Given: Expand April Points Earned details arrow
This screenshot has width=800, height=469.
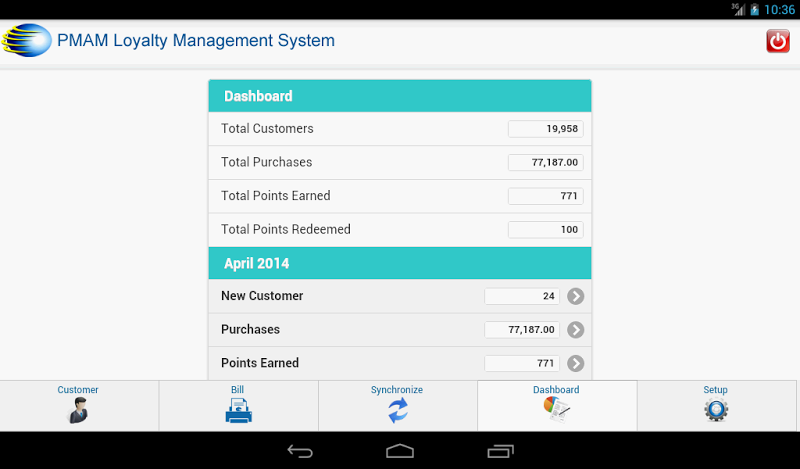Looking at the screenshot, I should (576, 363).
